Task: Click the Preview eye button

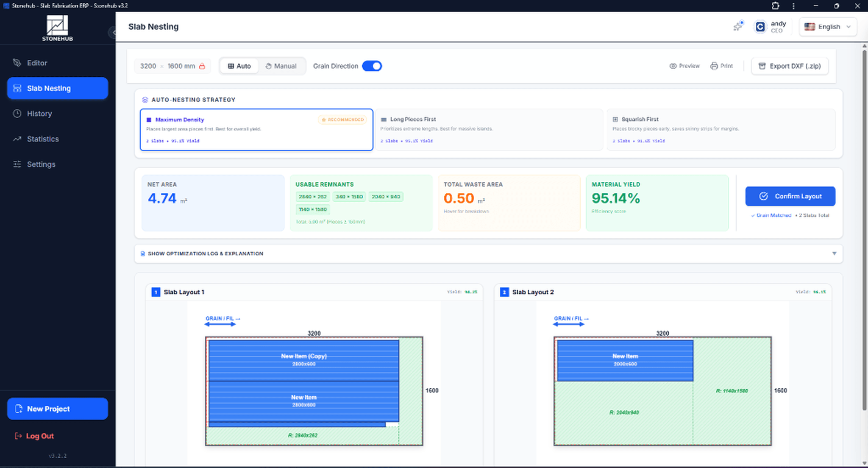Action: coord(684,66)
